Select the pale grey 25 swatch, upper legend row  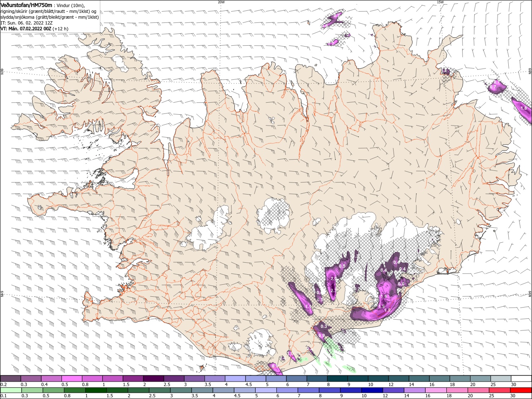500,379
